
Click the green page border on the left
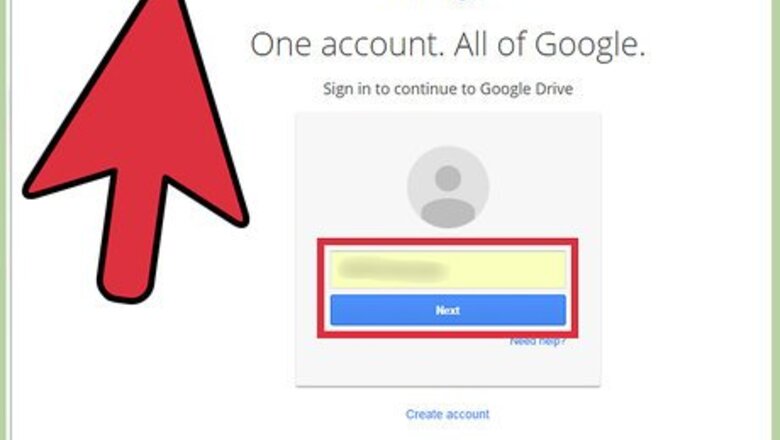pyautogui.click(x=5, y=220)
